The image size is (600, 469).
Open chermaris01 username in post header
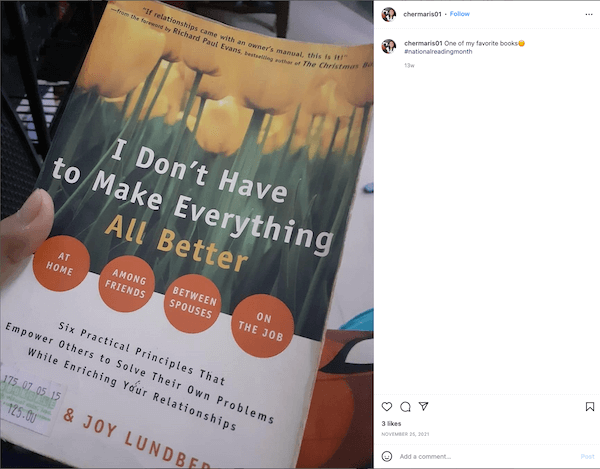[422, 14]
